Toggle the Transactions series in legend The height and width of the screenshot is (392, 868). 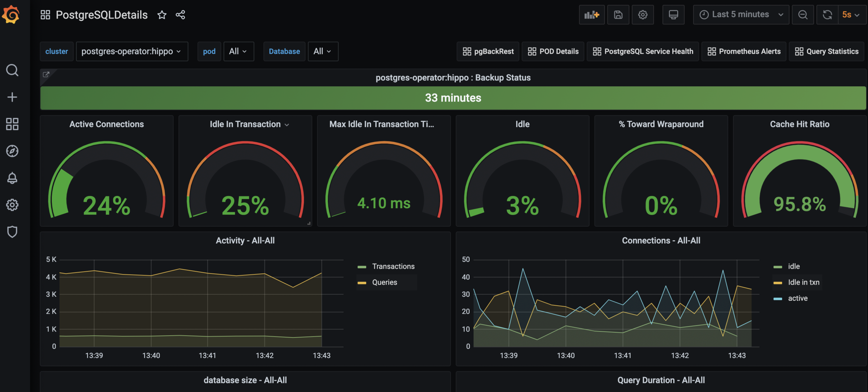click(393, 266)
